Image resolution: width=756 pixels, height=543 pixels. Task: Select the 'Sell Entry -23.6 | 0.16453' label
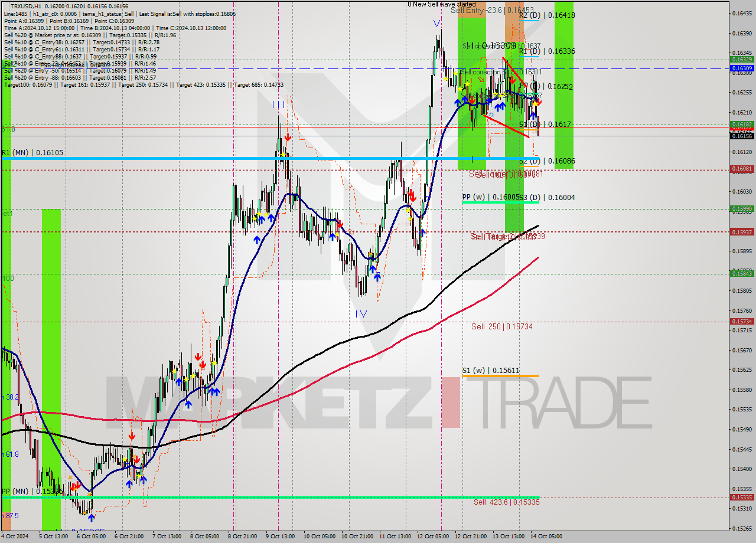coord(492,10)
